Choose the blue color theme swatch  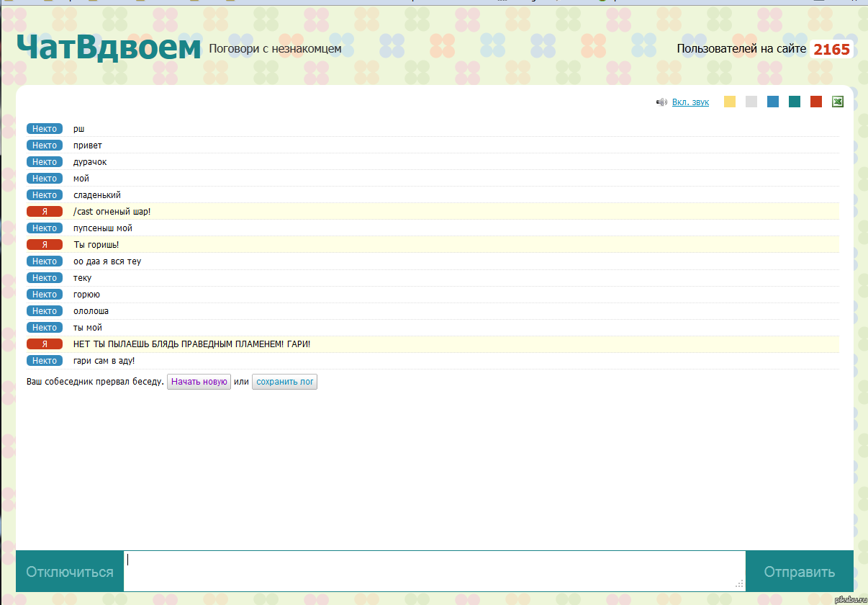pyautogui.click(x=773, y=102)
